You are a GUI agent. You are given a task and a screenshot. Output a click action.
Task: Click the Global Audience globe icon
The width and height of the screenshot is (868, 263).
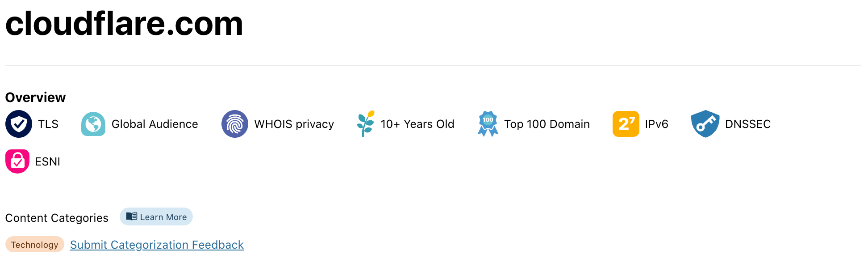[x=93, y=124]
